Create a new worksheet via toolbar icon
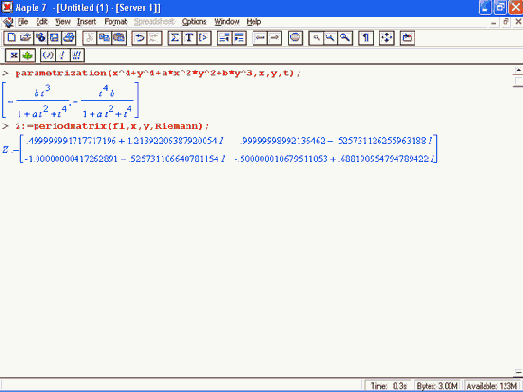 (11, 38)
